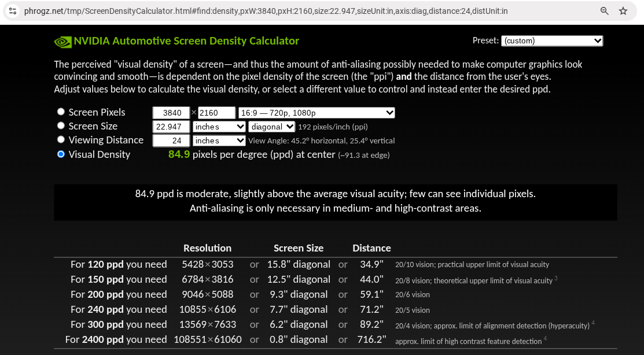Click the 44.0" distance cell
The height and width of the screenshot is (355, 644).
pos(371,279)
